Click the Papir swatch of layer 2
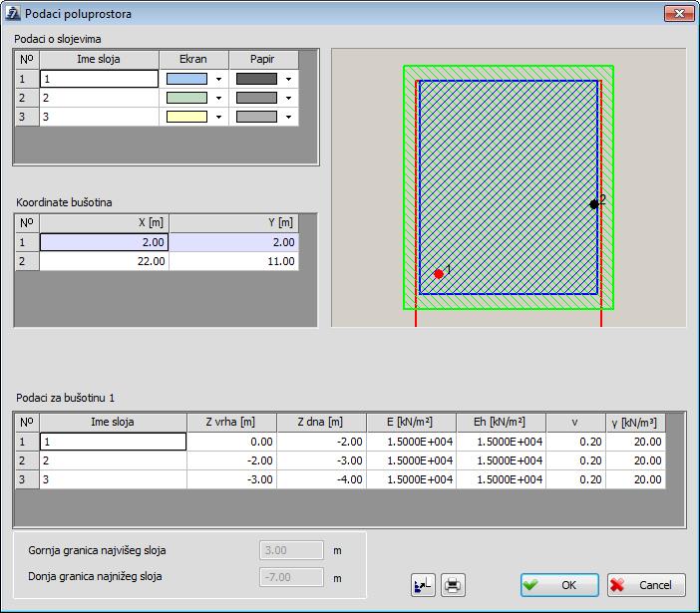This screenshot has width=700, height=613. pyautogui.click(x=256, y=98)
